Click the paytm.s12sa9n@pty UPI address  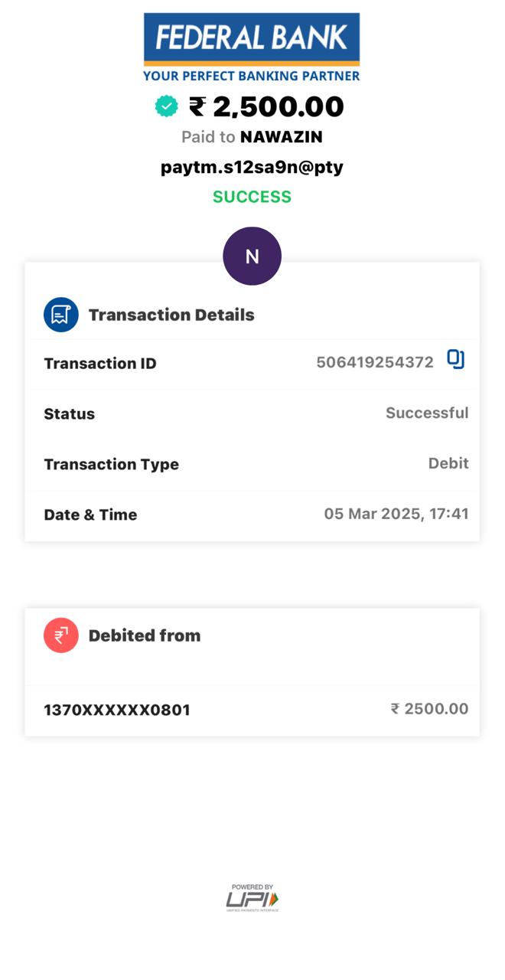click(x=252, y=167)
